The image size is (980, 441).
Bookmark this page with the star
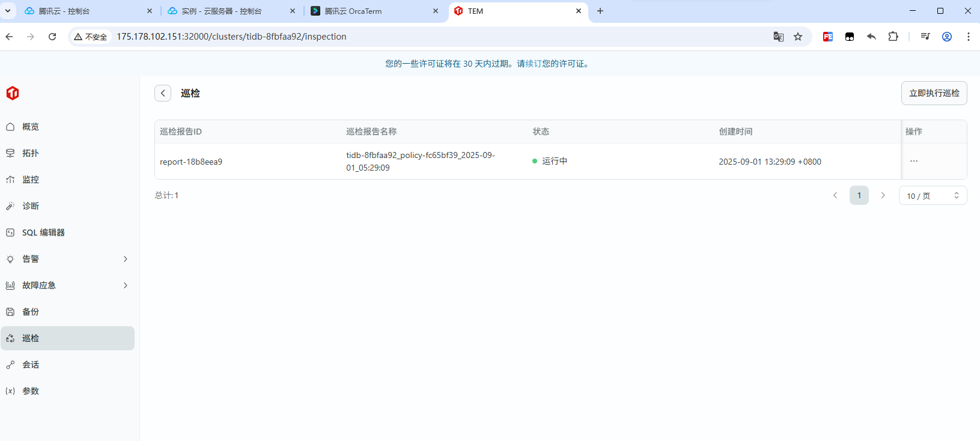click(x=798, y=37)
